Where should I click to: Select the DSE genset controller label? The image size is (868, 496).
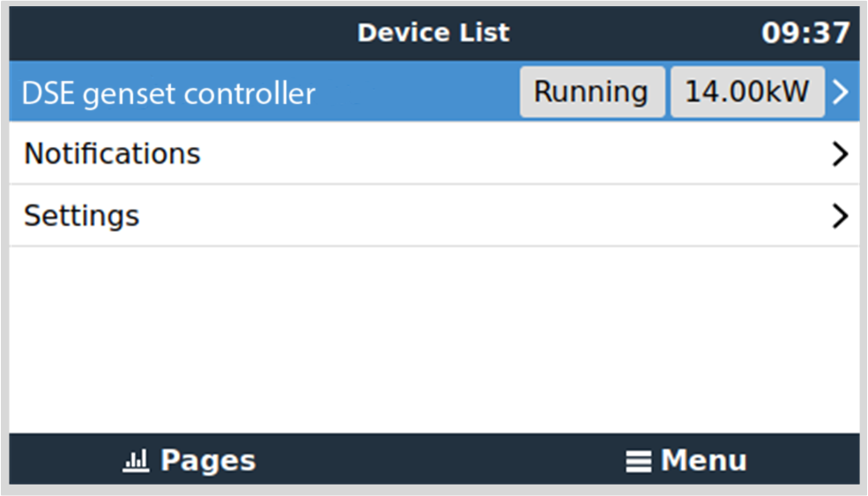click(168, 93)
